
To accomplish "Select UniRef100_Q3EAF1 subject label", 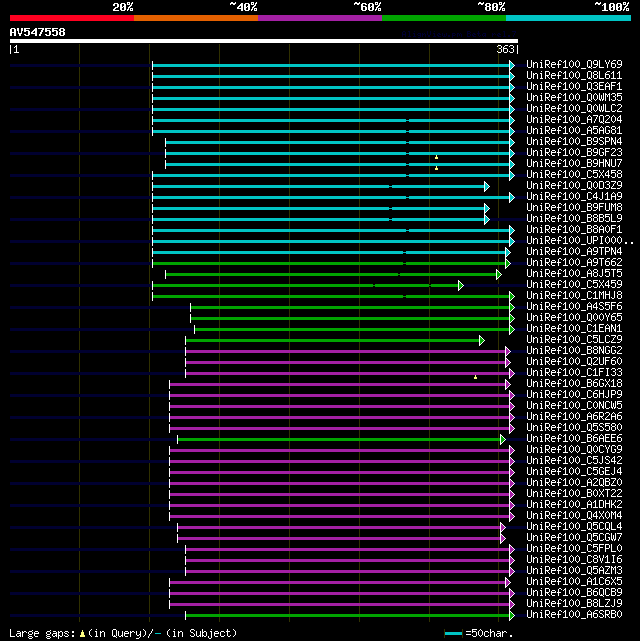I will 574,87.
